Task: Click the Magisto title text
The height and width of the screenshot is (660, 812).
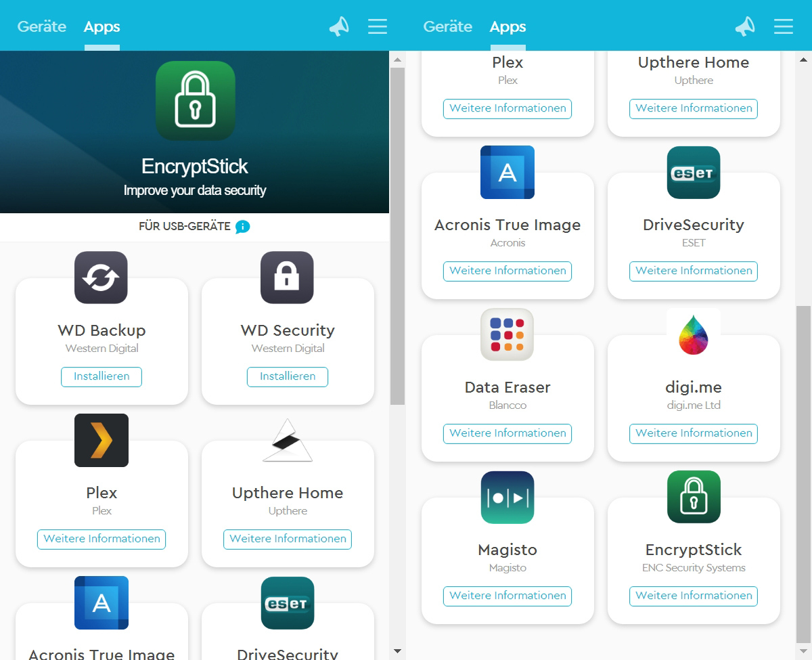Action: pos(507,550)
